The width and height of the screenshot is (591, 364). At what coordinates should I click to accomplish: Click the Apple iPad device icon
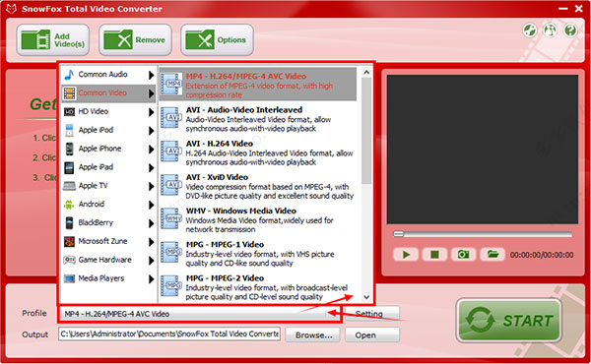tap(69, 167)
